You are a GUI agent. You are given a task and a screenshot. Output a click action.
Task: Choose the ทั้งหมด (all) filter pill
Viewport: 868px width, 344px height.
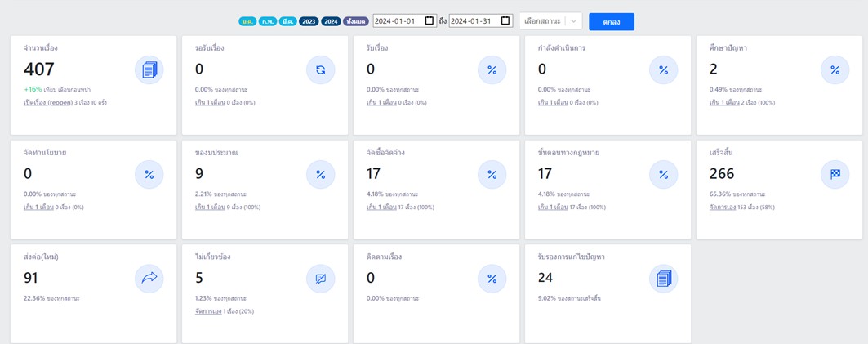coord(355,21)
